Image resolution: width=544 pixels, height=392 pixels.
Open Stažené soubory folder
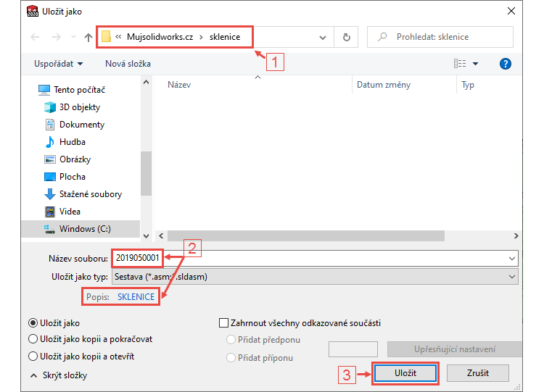coord(91,193)
